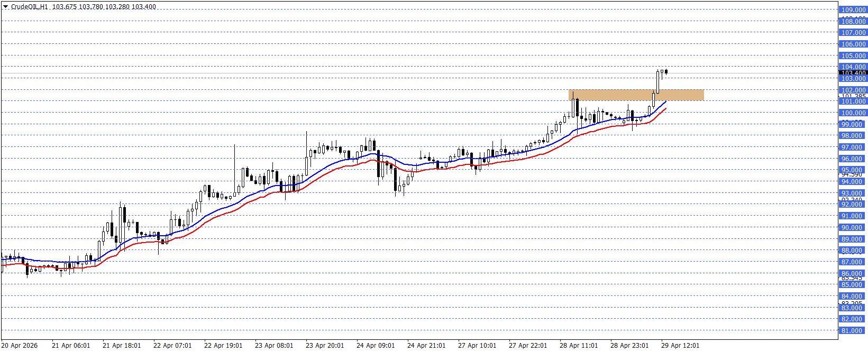Image resolution: width=868 pixels, height=352 pixels.
Task: Click the 20 Apr 2026 date label
Action: (20, 346)
